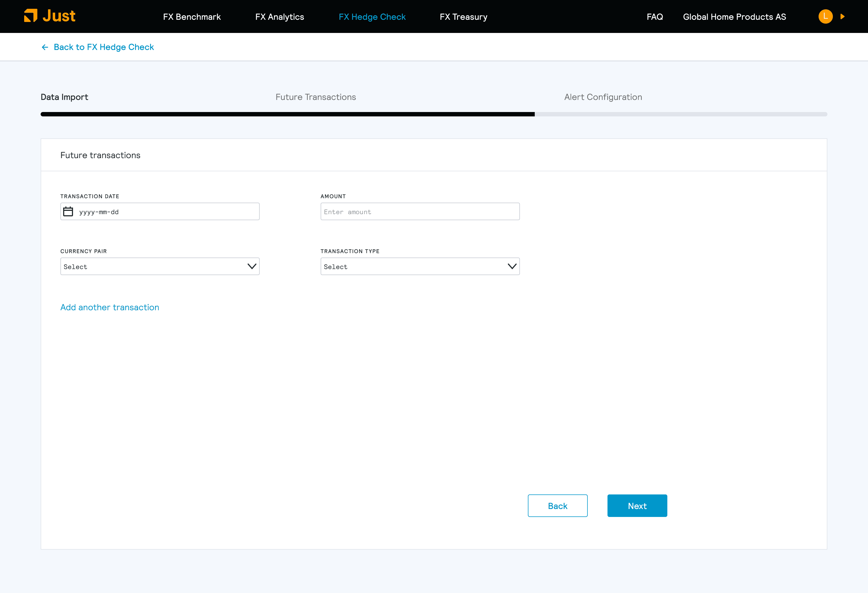The image size is (868, 593).
Task: Click the Next button
Action: [x=637, y=506]
